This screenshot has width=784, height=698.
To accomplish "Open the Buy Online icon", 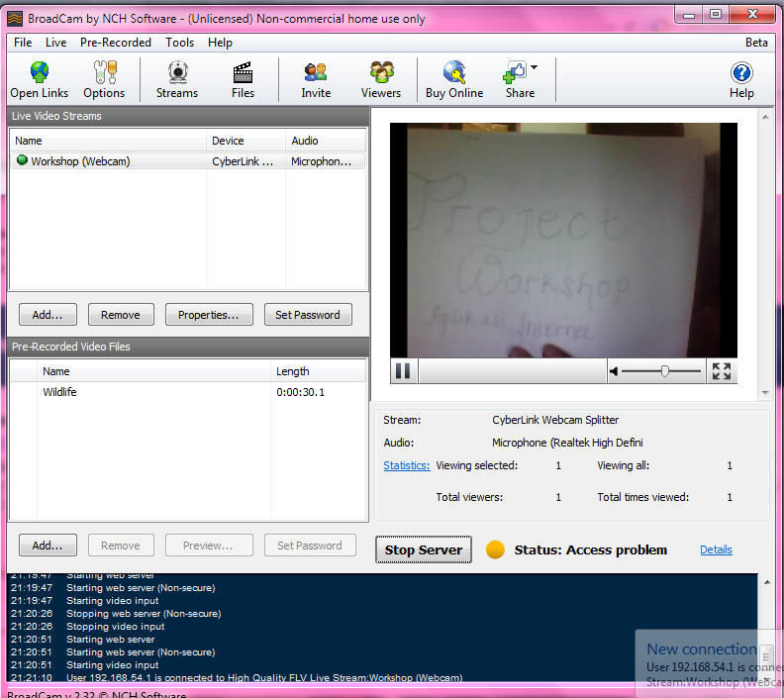I will point(454,80).
